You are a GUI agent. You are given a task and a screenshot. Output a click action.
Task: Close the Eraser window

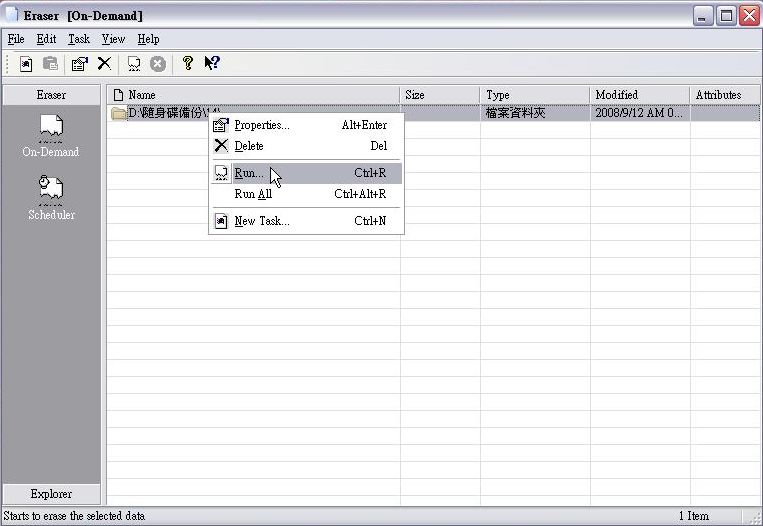(750, 16)
